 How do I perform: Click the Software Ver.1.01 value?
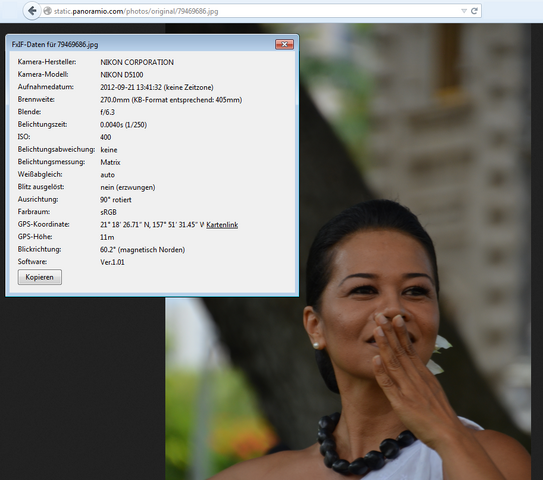[x=112, y=262]
